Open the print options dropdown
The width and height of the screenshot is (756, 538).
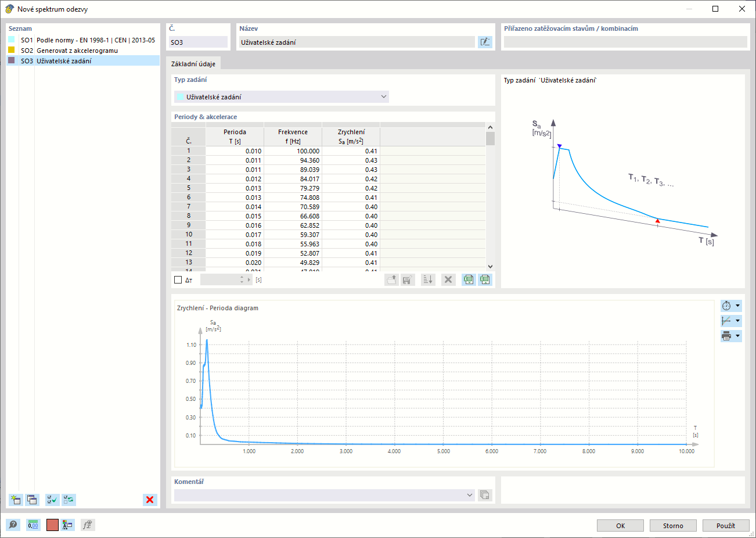pyautogui.click(x=731, y=336)
